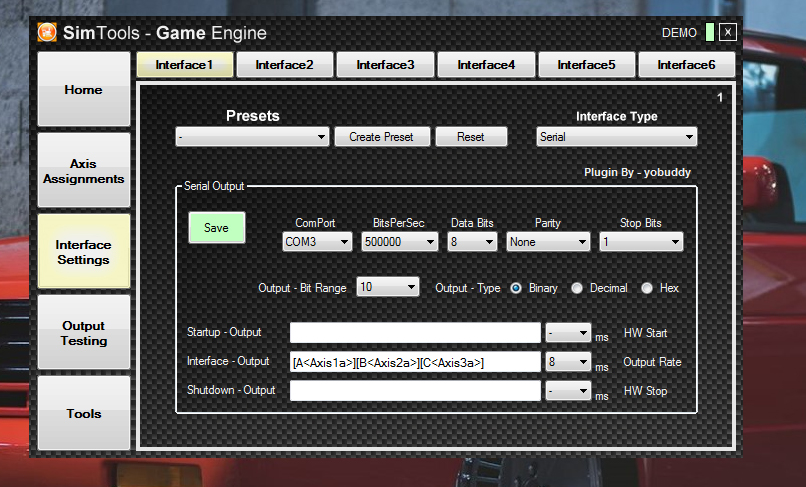This screenshot has height=487, width=806.
Task: Open the Output Testing section
Action: click(84, 332)
